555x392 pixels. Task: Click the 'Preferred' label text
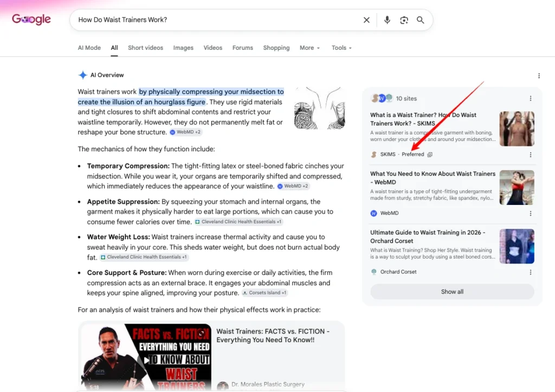[x=412, y=155]
